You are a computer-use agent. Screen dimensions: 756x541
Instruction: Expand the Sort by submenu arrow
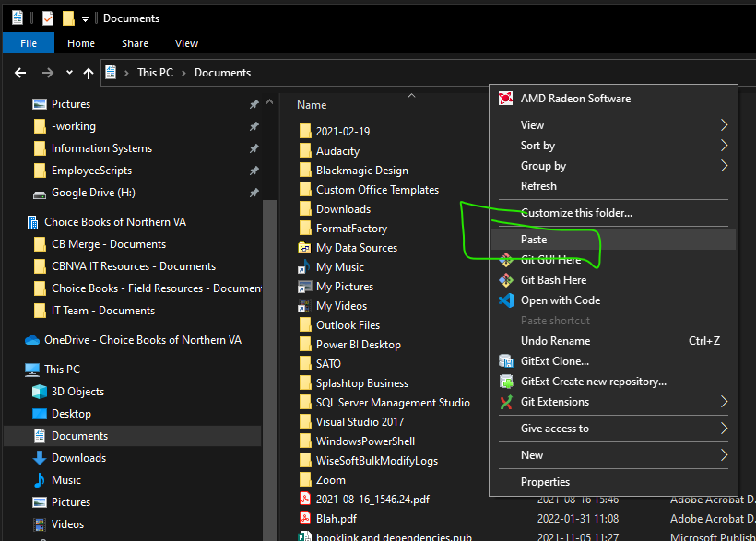pyautogui.click(x=724, y=146)
